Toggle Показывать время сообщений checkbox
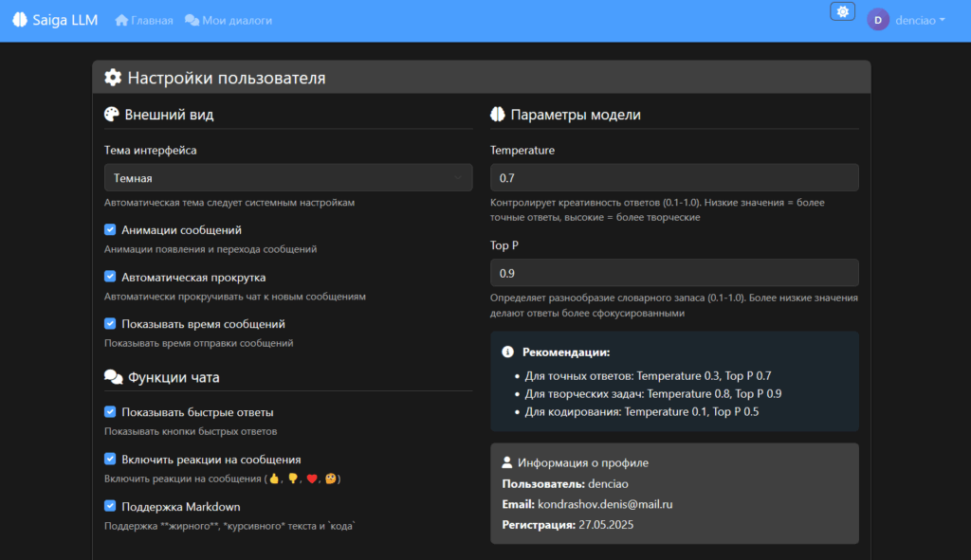The height and width of the screenshot is (560, 971). [x=110, y=324]
